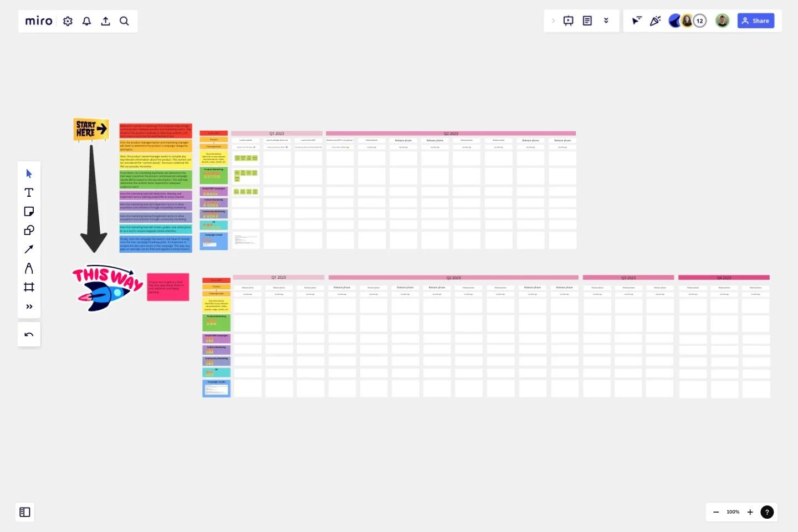Zoom out using the minus control

pyautogui.click(x=716, y=512)
